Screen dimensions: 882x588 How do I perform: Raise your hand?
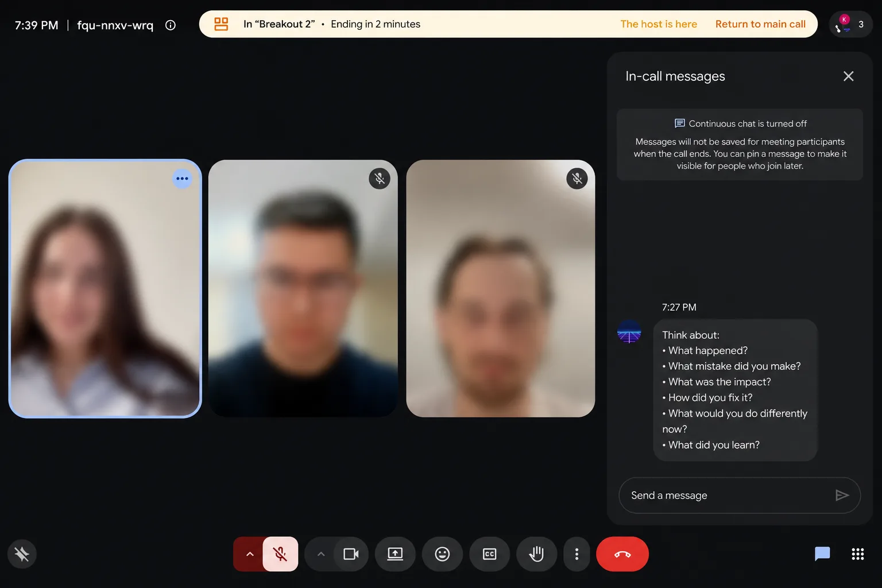(x=536, y=554)
